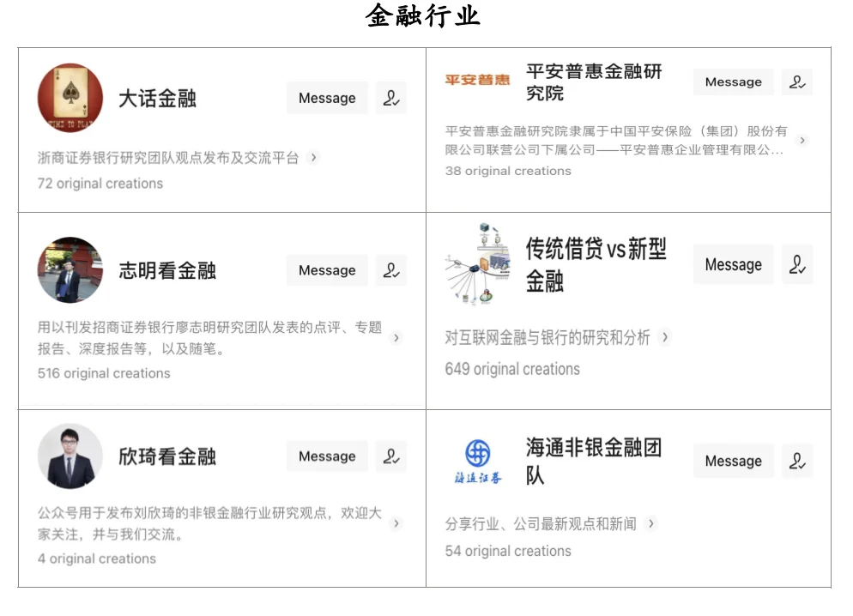Select the 金融行业 heading

423,15
